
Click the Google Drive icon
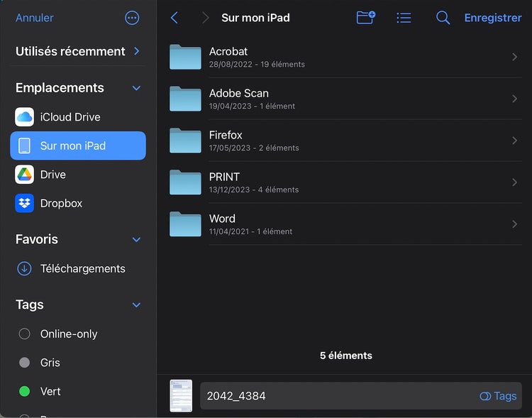click(x=24, y=174)
